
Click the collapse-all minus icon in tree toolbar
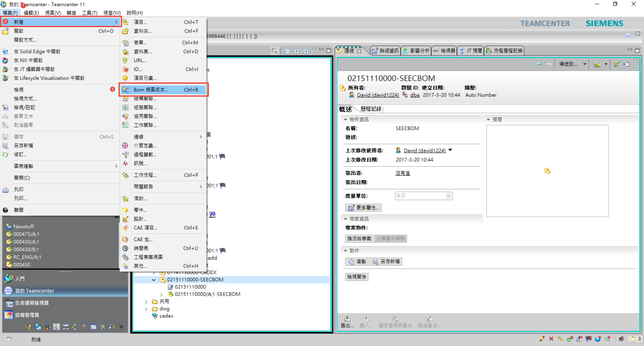(x=287, y=51)
